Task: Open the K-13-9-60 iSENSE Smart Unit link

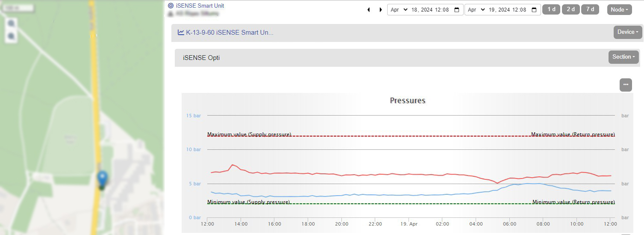Action: click(x=229, y=32)
